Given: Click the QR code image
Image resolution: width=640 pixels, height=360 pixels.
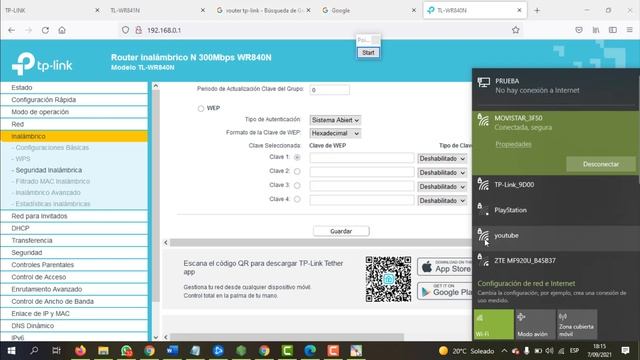Looking at the screenshot, I should [388, 279].
